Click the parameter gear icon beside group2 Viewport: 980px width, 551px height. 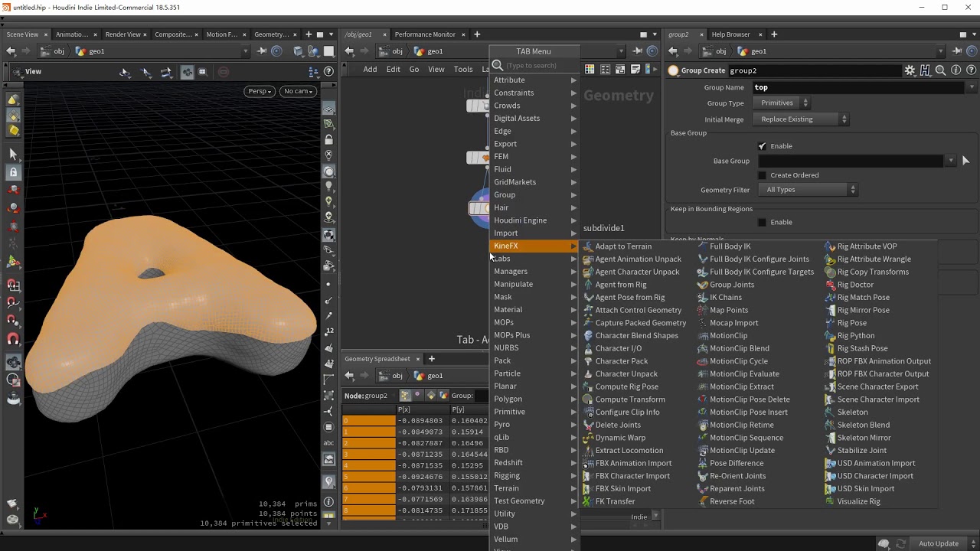(x=910, y=70)
